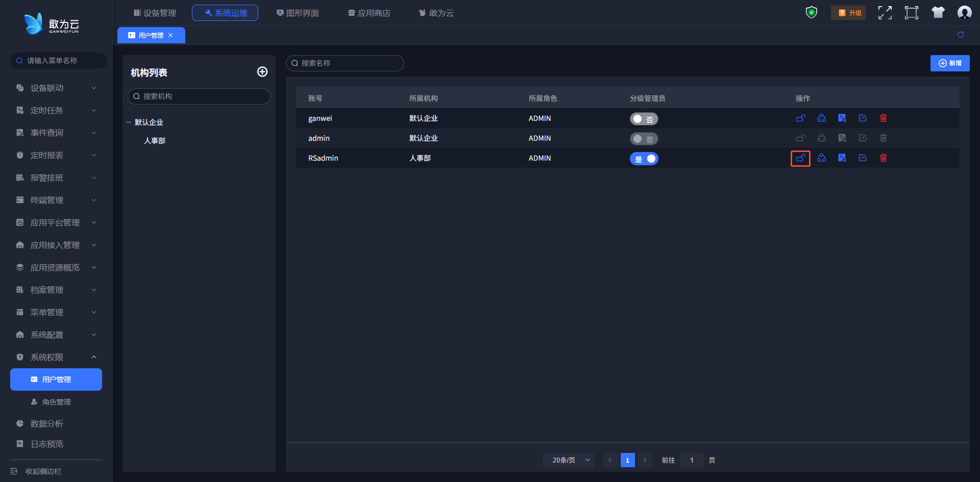Select 角色管理 in the sidebar
The width and height of the screenshot is (980, 482).
point(56,402)
